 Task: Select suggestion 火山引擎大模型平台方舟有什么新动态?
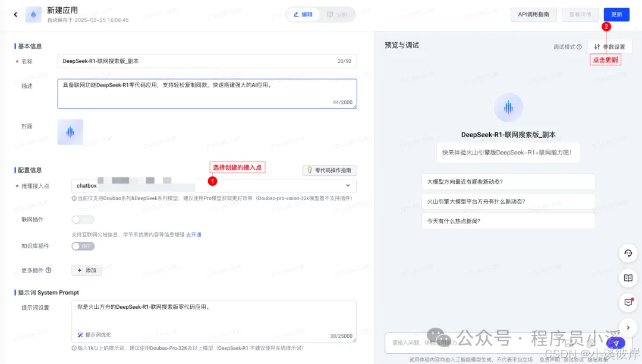(x=508, y=201)
